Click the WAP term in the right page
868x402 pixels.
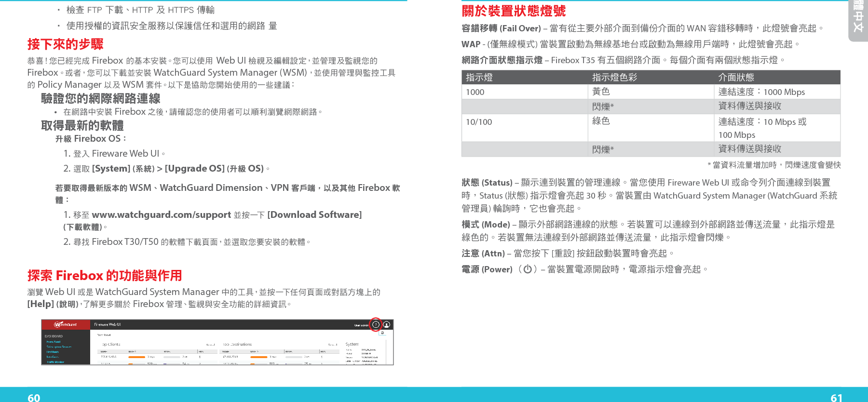pyautogui.click(x=471, y=44)
